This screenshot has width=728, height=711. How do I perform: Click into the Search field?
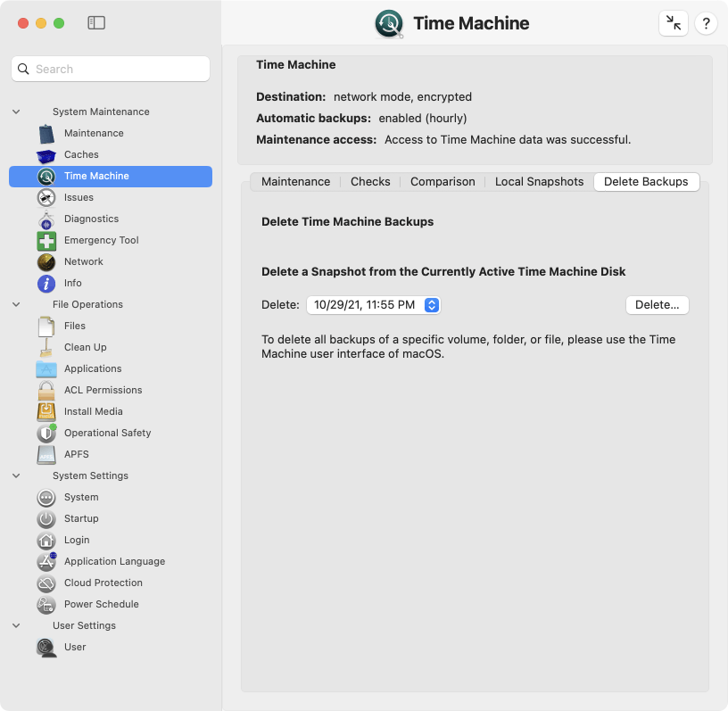pos(111,70)
